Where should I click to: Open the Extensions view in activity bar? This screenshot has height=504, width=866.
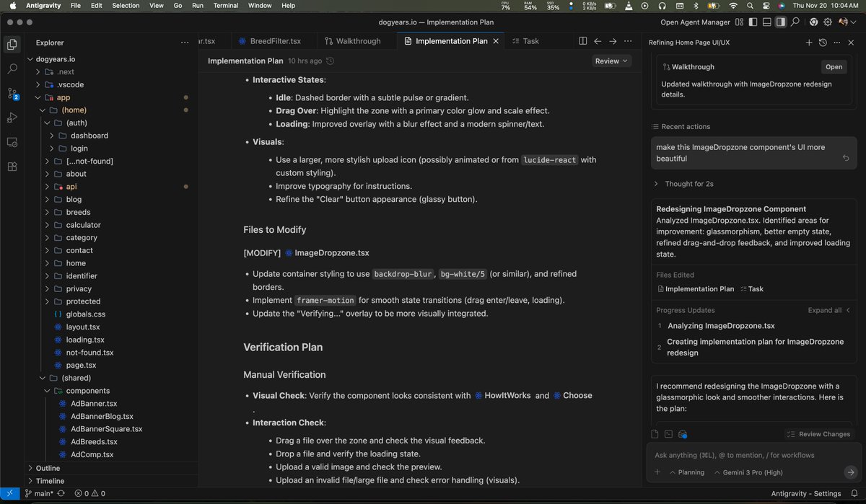(x=12, y=167)
